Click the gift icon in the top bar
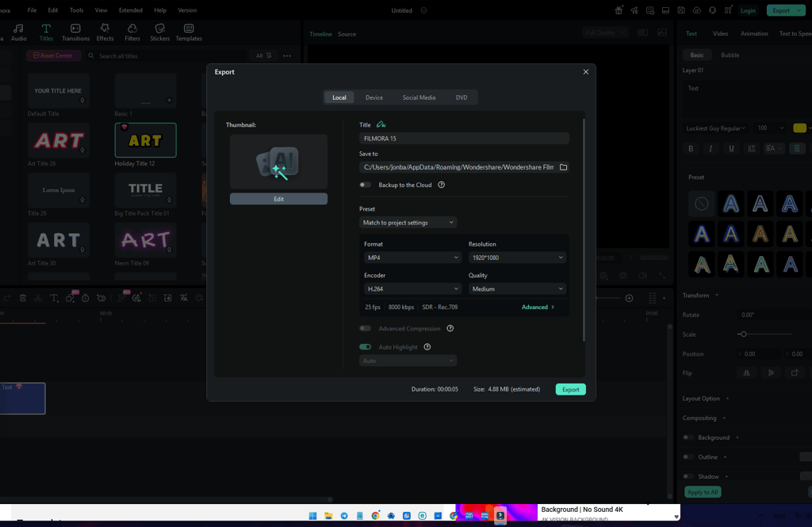 click(619, 10)
